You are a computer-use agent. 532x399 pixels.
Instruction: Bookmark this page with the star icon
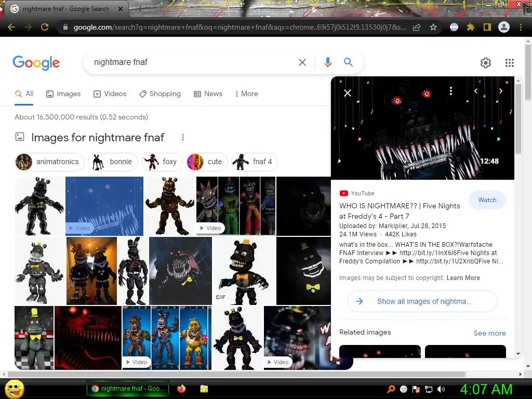pyautogui.click(x=433, y=27)
